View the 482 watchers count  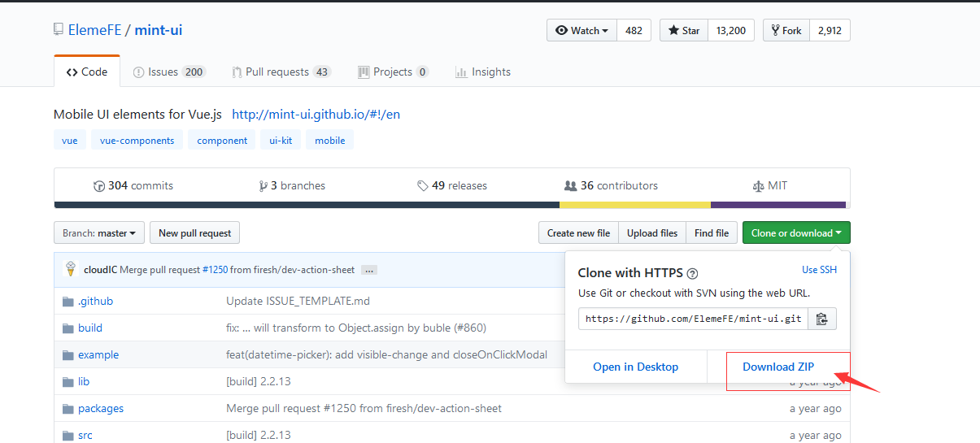coord(634,30)
